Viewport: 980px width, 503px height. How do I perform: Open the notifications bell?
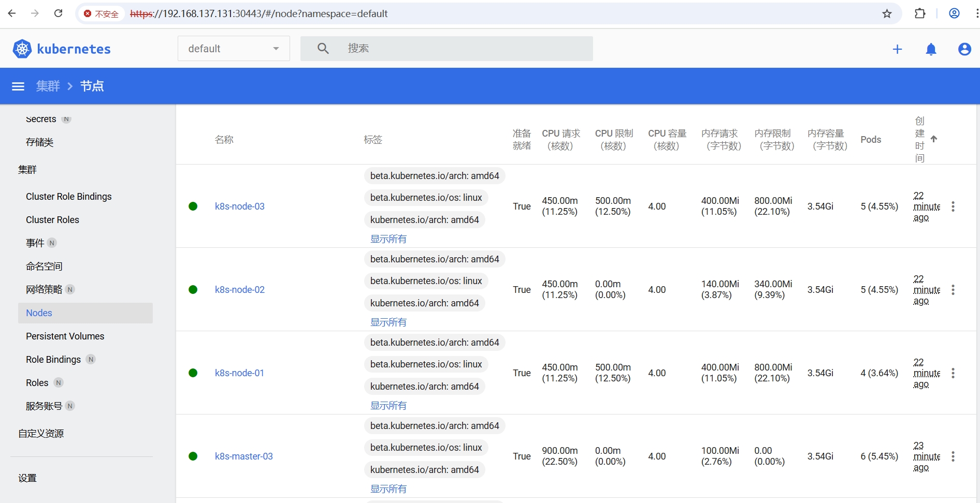pyautogui.click(x=931, y=49)
